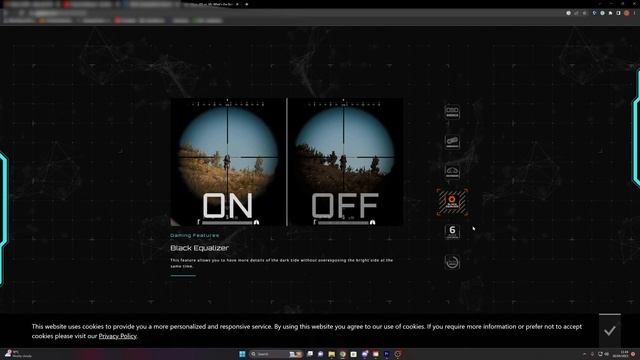This screenshot has height=360, width=640.
Task: Click the cyan panel edge on the right
Action: click(636, 128)
